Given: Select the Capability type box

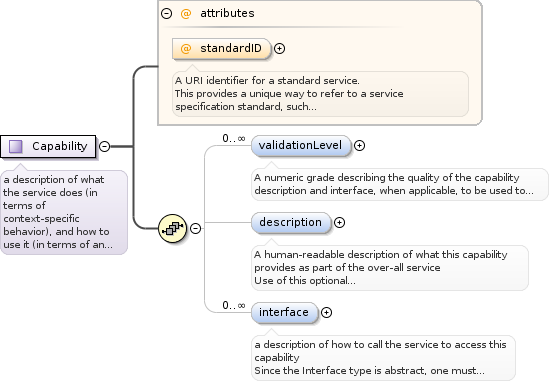Looking at the screenshot, I should (48, 146).
